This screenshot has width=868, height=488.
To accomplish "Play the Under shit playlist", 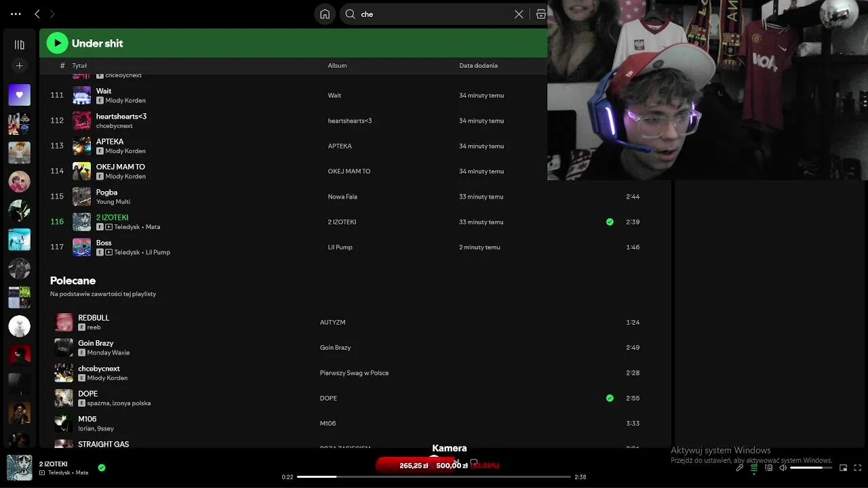I will [57, 43].
